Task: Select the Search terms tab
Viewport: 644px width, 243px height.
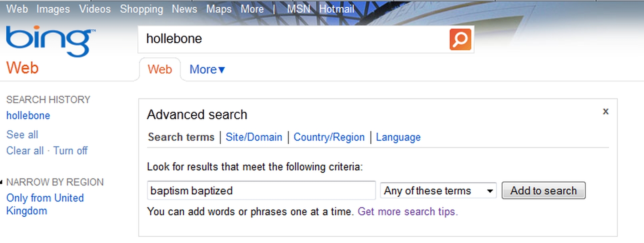Action: pos(181,137)
